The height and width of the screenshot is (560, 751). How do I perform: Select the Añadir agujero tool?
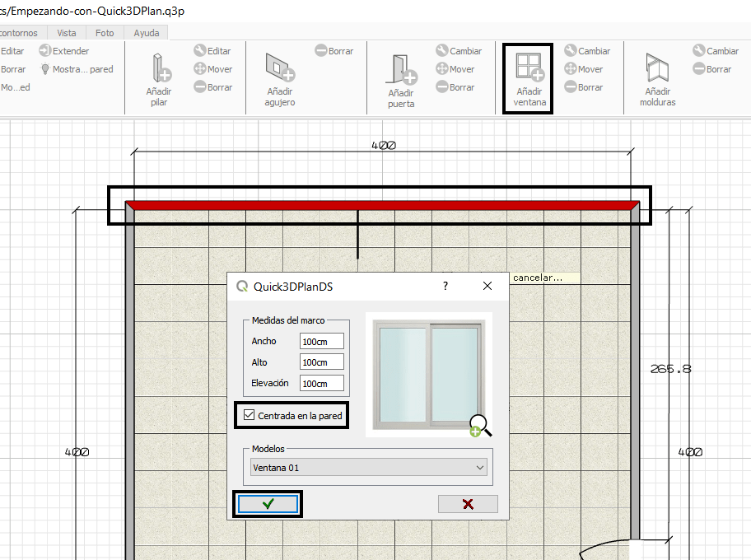(x=280, y=80)
